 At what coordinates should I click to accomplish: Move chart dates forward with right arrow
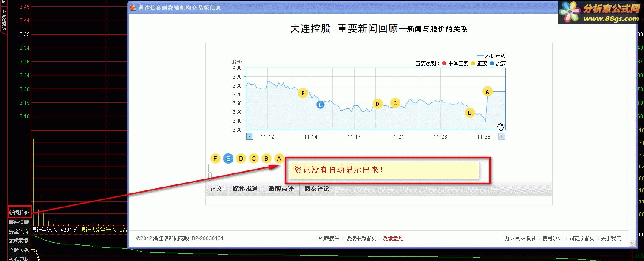(502, 136)
